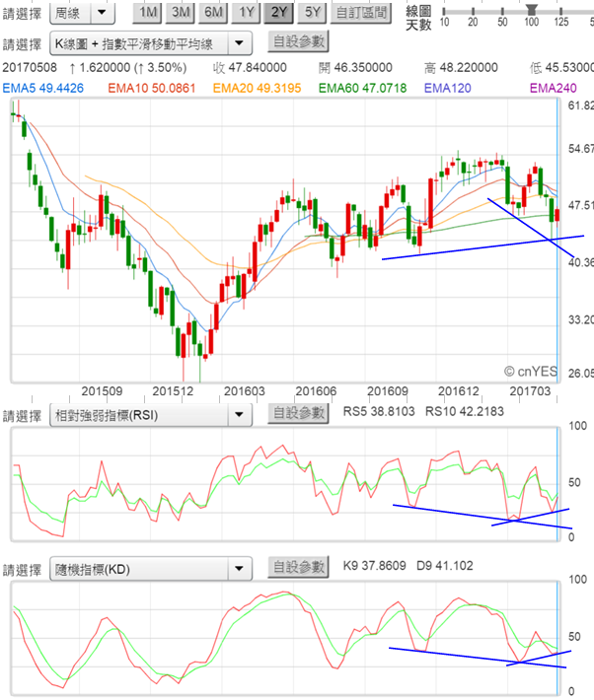
Task: Open the 周線 period dropdown
Action: [82, 13]
